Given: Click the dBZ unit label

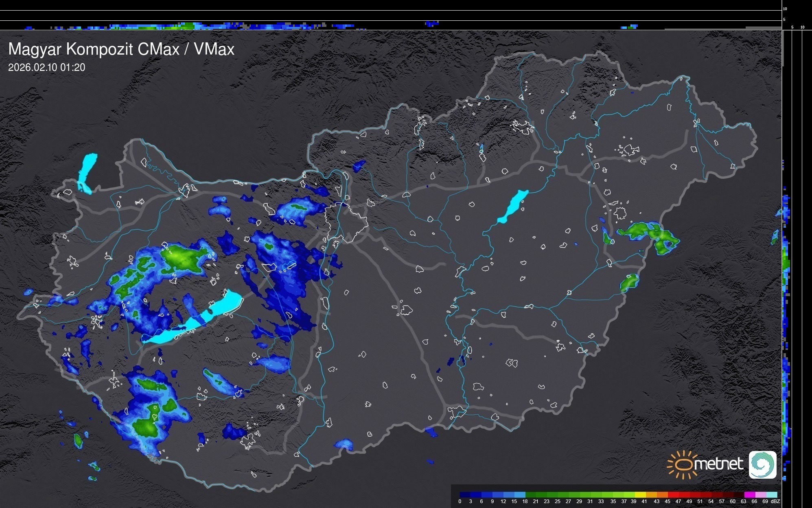Looking at the screenshot, I should tap(775, 501).
